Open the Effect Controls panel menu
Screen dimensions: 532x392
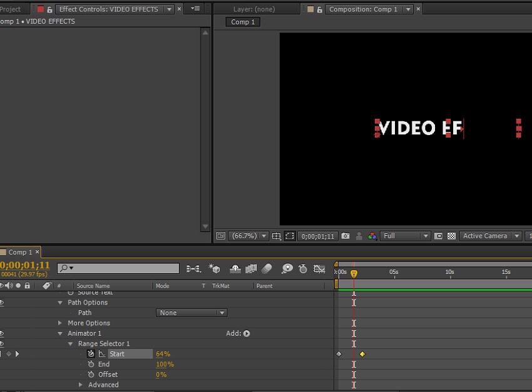[x=195, y=9]
